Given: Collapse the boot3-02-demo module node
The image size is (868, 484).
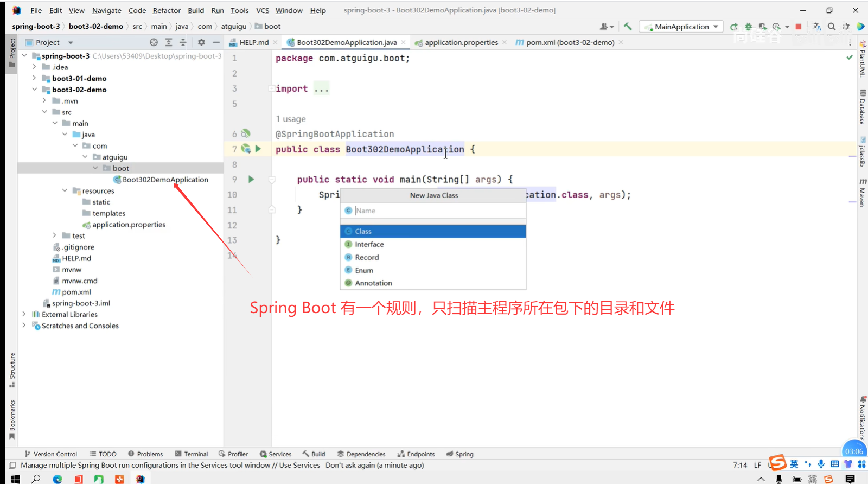Looking at the screenshot, I should coord(34,90).
